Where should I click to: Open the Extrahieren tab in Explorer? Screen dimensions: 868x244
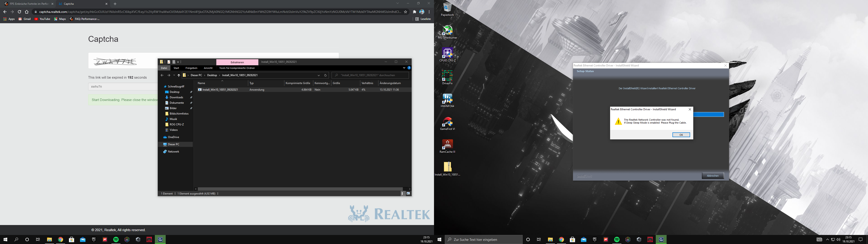coord(238,62)
